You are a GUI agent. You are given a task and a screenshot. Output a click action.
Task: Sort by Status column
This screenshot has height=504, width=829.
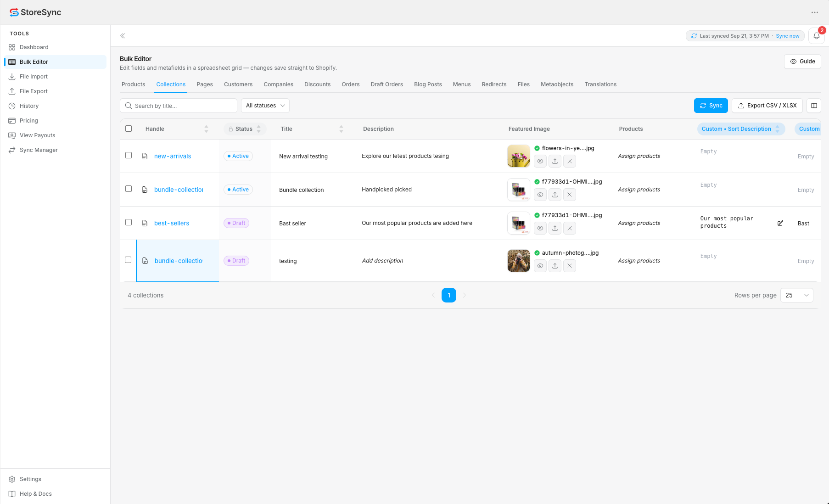[x=259, y=129]
